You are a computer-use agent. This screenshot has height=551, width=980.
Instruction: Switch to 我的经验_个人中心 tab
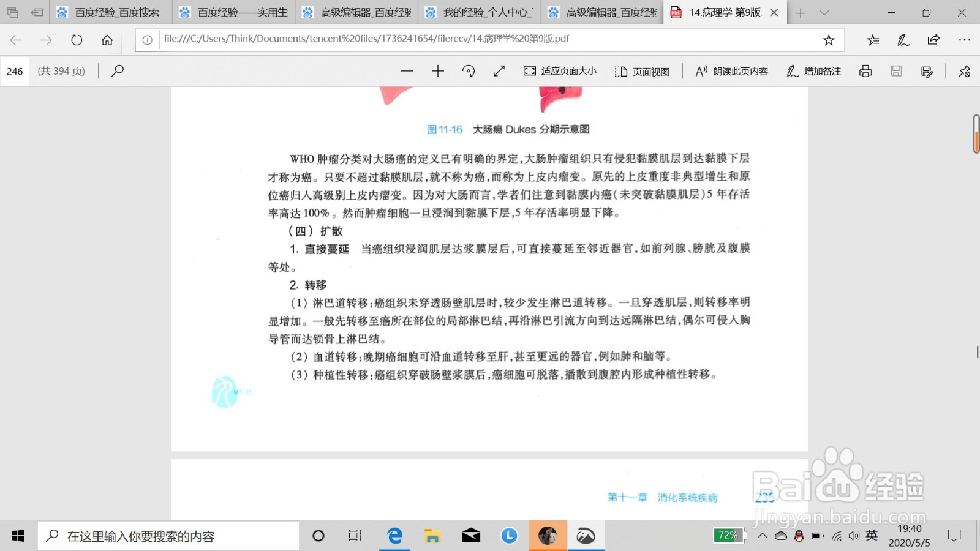[480, 12]
